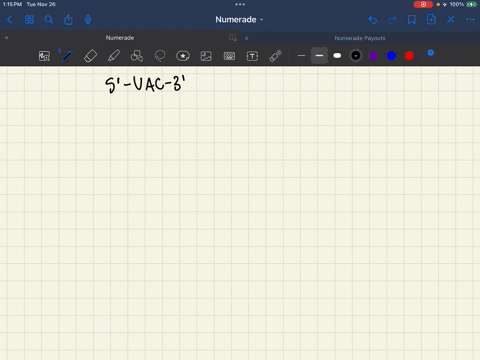Viewport: 480px width, 360px height.
Task: Choose the red pen color
Action: pos(409,55)
